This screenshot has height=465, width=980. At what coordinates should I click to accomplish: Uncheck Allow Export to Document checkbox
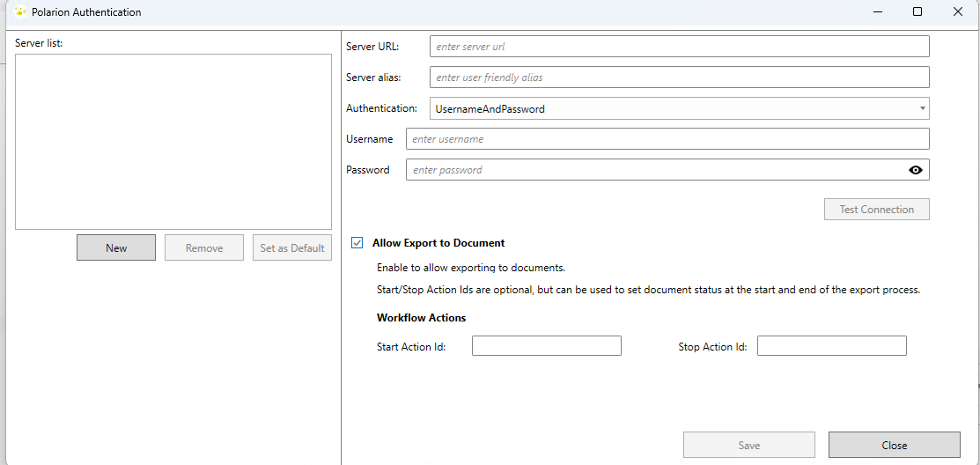pyautogui.click(x=357, y=243)
